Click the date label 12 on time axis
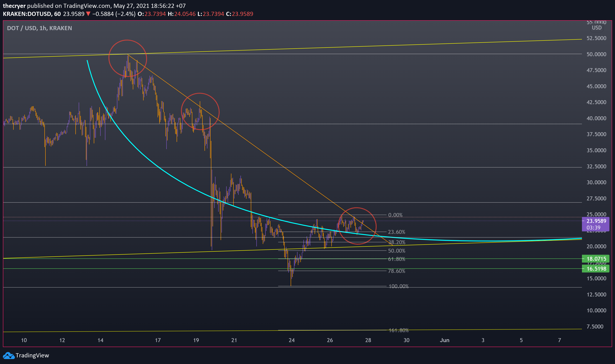The image size is (615, 364). [62, 340]
